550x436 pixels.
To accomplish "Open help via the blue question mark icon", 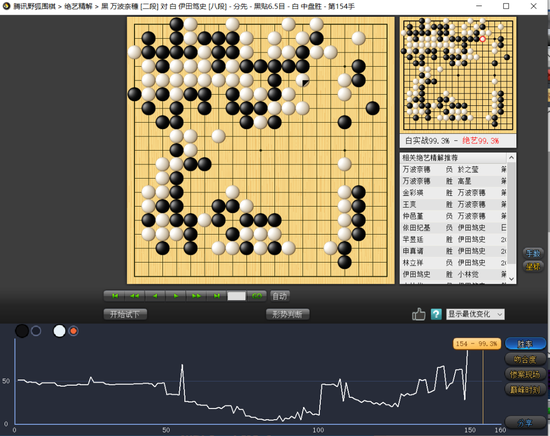I will [436, 314].
